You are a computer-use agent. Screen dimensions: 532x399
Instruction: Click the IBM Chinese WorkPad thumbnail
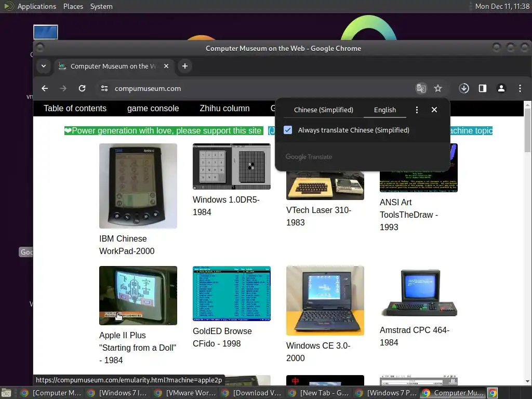[138, 186]
